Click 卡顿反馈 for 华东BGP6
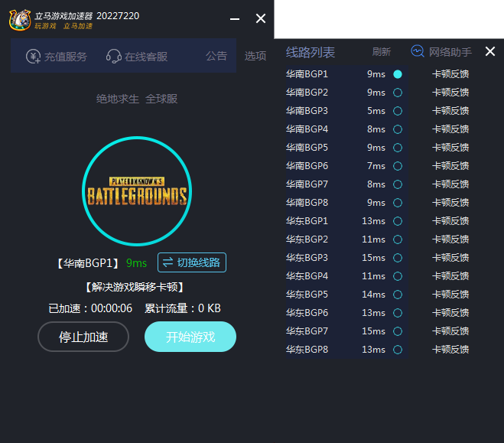This screenshot has height=443, width=504. pyautogui.click(x=450, y=313)
